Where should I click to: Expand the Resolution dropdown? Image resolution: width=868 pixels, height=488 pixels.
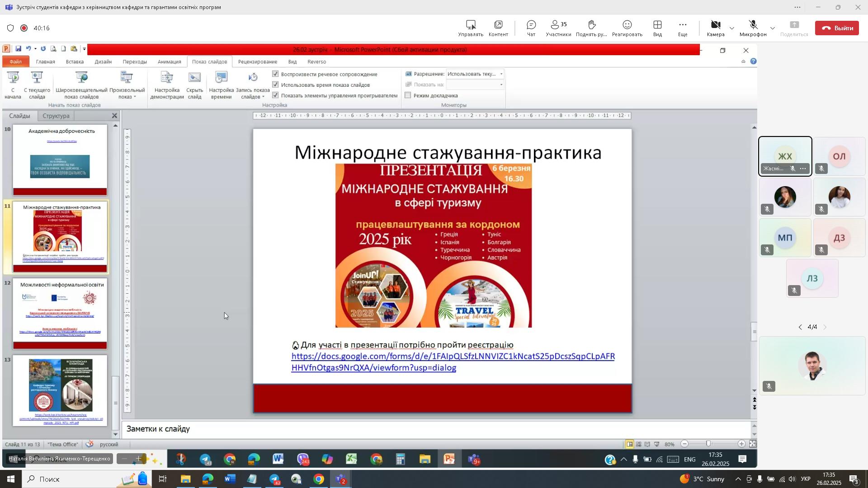tap(501, 74)
